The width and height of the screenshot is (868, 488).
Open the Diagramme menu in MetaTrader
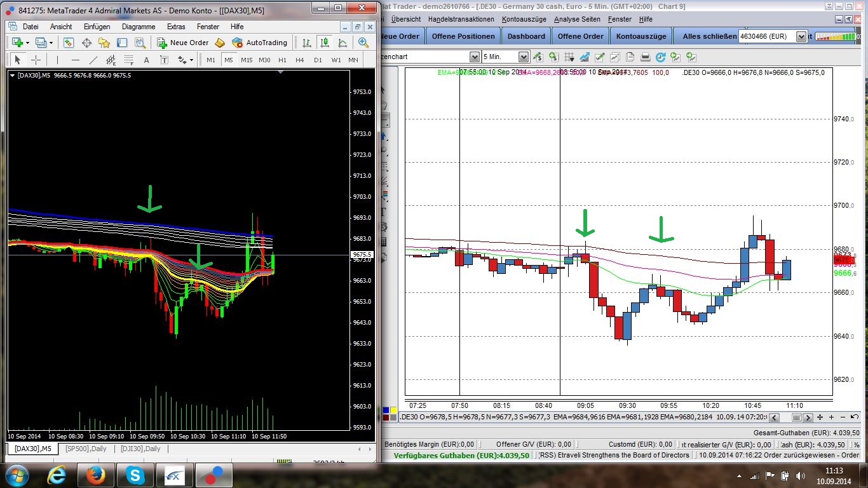[139, 27]
